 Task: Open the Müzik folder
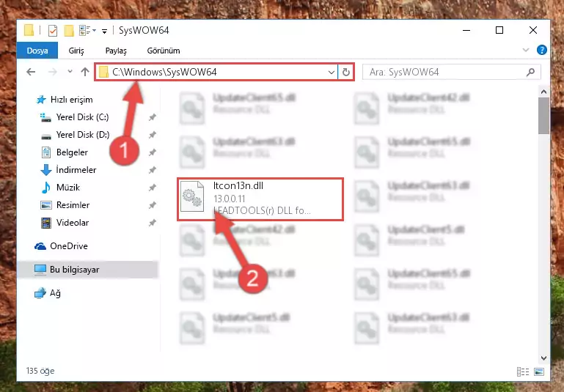[68, 188]
